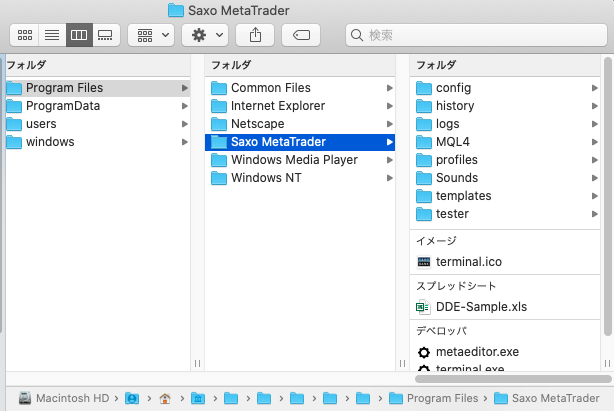
Task: Open the profiles folder
Action: [505, 160]
